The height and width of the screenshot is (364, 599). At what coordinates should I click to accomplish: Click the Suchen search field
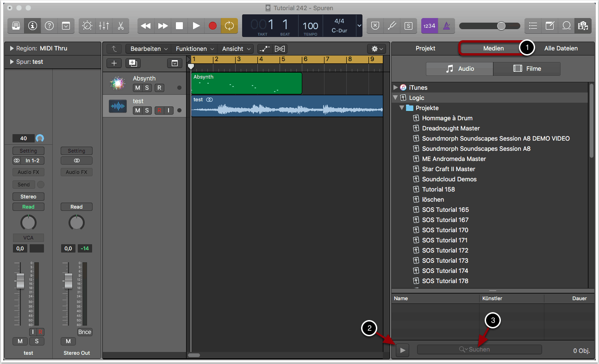pyautogui.click(x=479, y=350)
